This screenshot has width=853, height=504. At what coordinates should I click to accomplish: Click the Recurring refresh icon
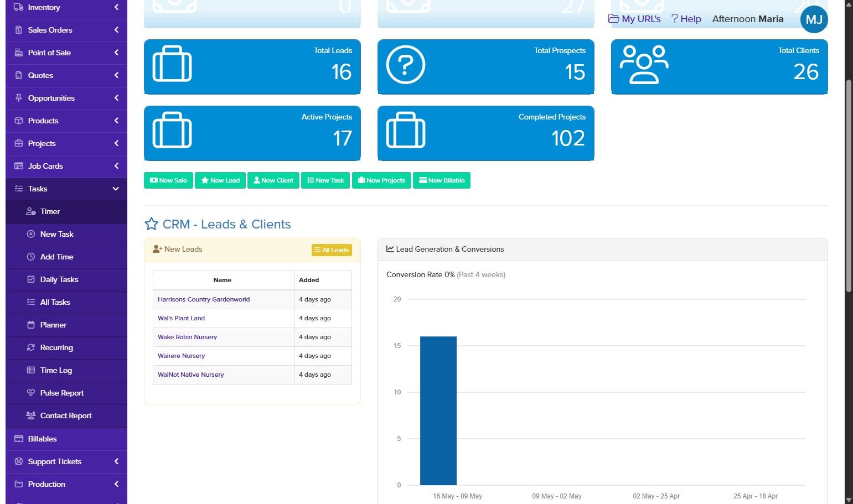[x=31, y=347]
